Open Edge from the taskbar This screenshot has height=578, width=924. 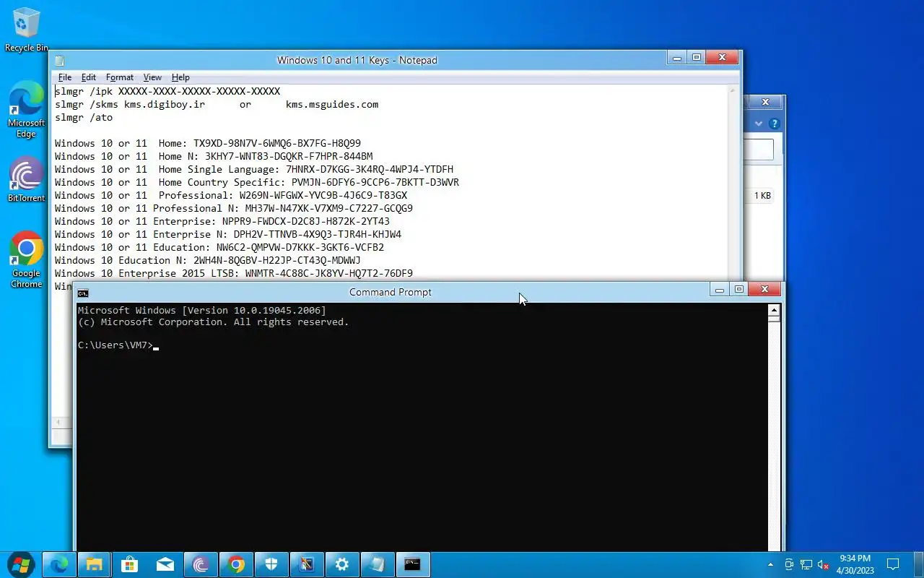pos(59,564)
